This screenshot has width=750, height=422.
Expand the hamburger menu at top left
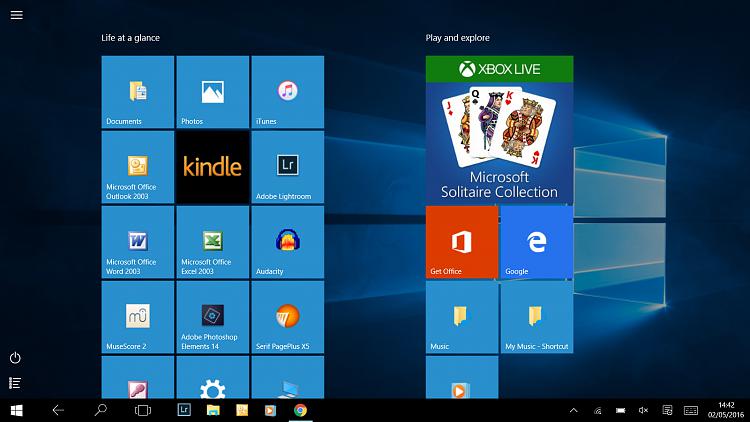17,15
